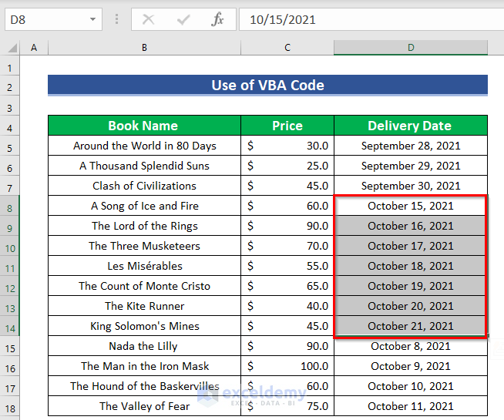Expand the Name Box dropdown arrow
The height and width of the screenshot is (420, 504).
point(92,19)
